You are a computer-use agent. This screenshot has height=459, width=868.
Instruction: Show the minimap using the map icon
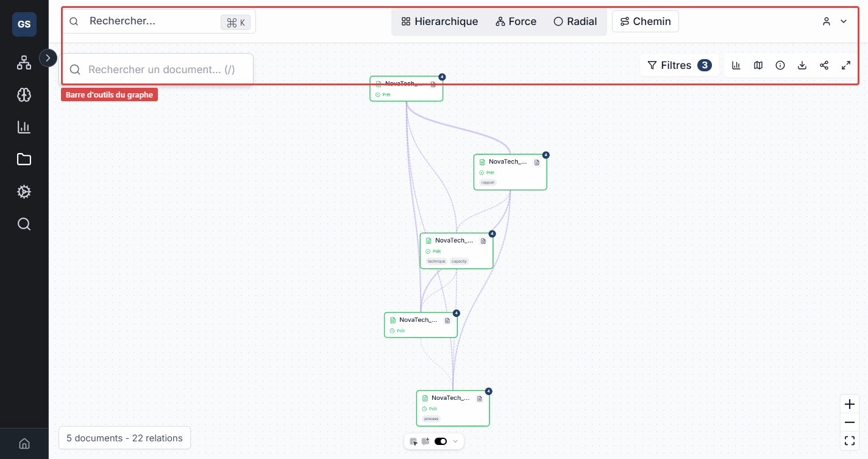(x=758, y=65)
